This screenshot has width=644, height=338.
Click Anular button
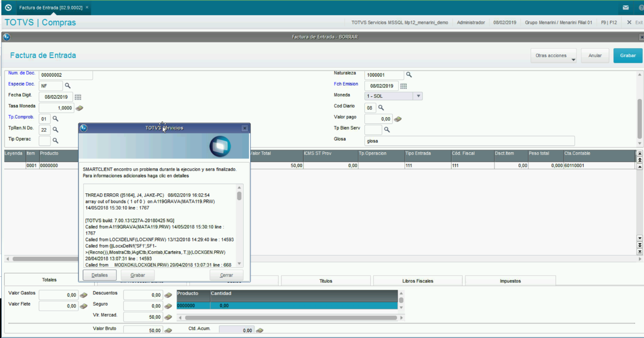(595, 55)
